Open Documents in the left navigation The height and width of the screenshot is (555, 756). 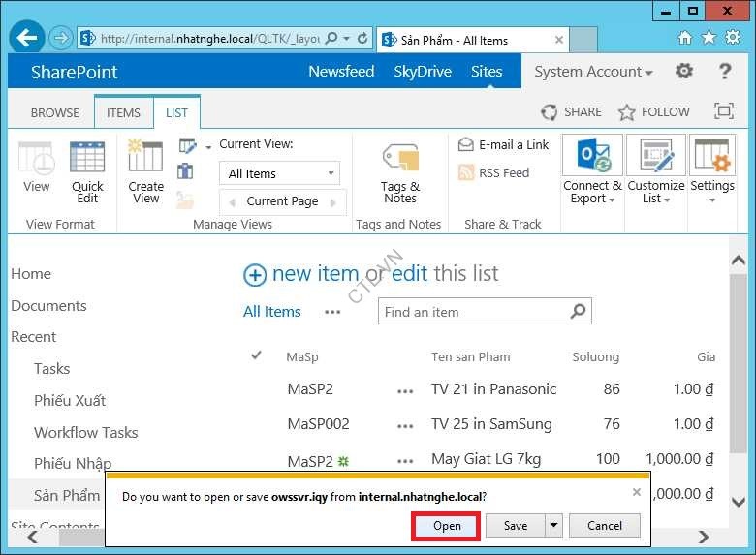[48, 305]
